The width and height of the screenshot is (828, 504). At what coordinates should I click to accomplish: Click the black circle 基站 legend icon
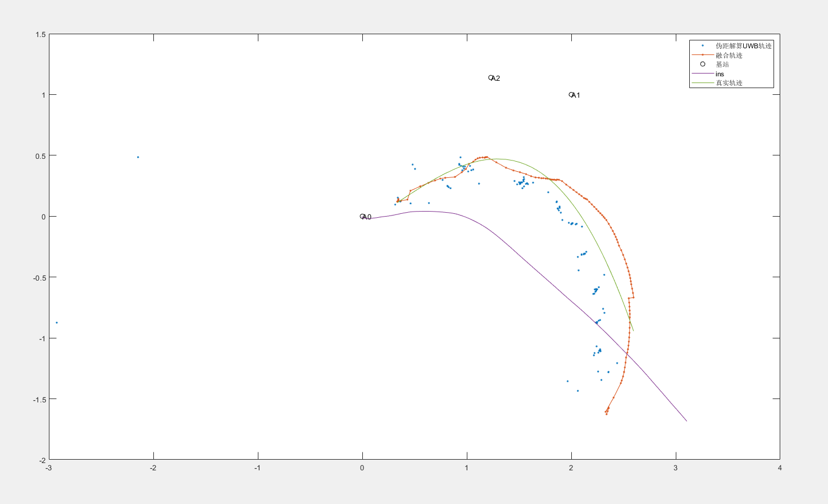702,64
